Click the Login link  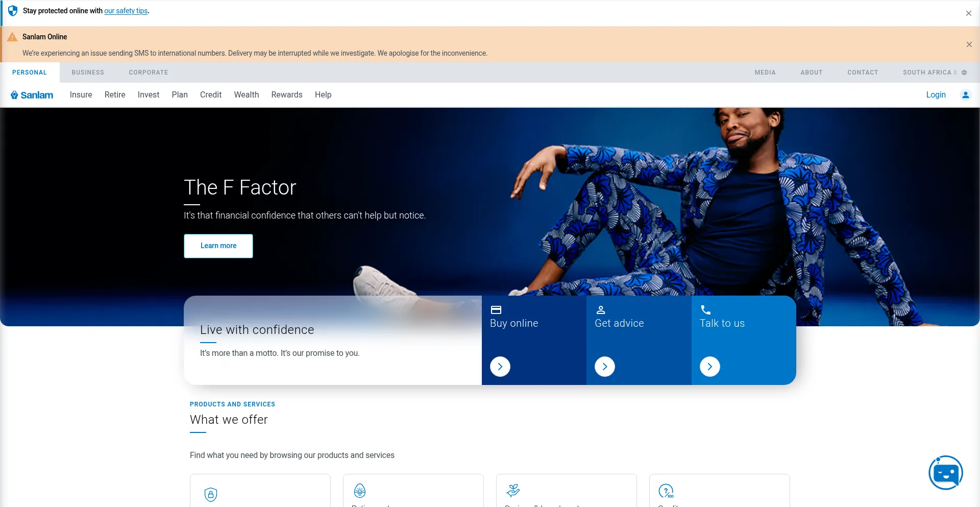936,95
